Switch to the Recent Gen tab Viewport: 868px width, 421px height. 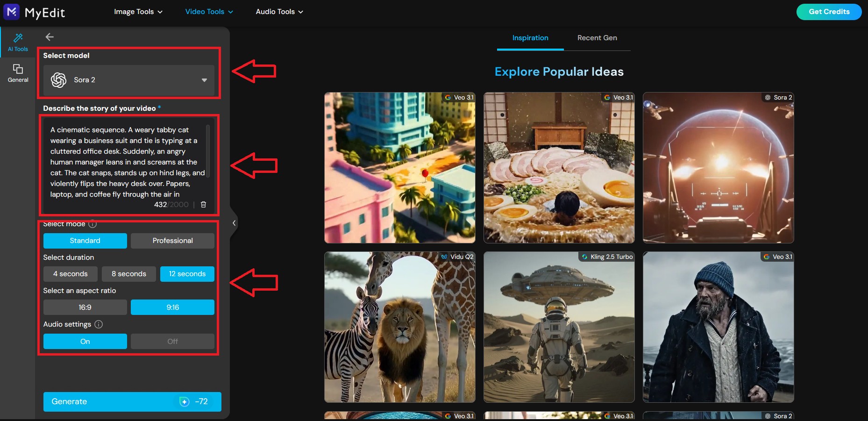pos(597,38)
